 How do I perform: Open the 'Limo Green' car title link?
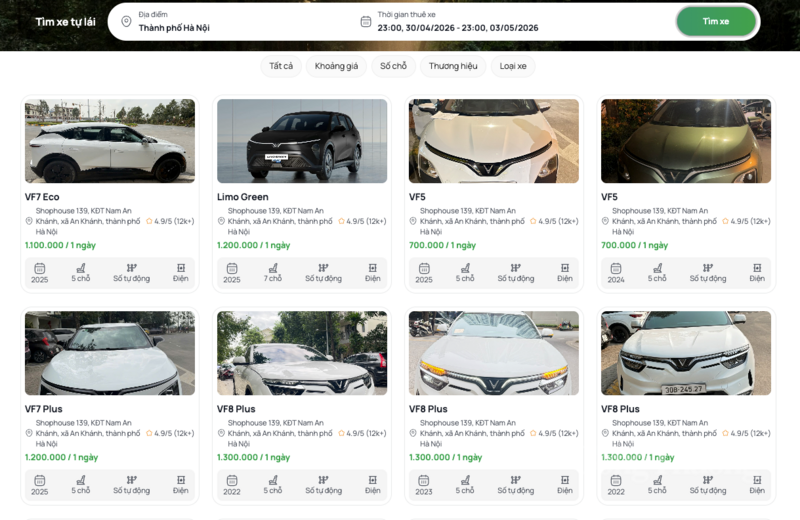[x=243, y=197]
